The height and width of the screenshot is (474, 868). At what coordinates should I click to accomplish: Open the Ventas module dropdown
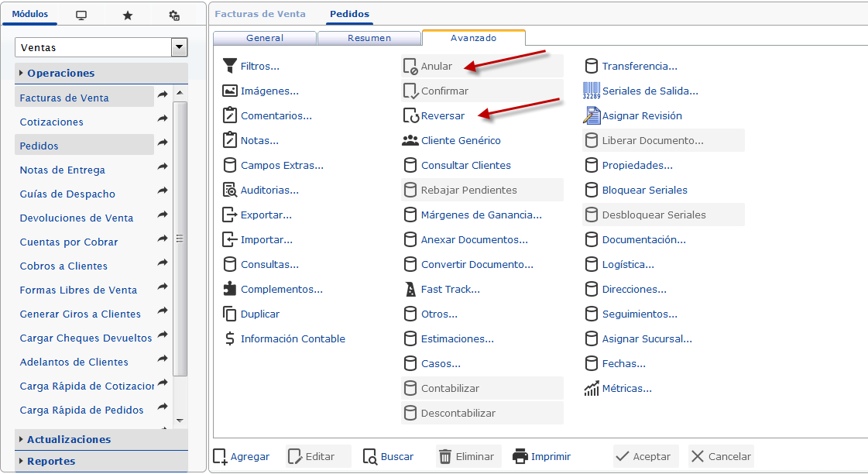click(x=179, y=47)
